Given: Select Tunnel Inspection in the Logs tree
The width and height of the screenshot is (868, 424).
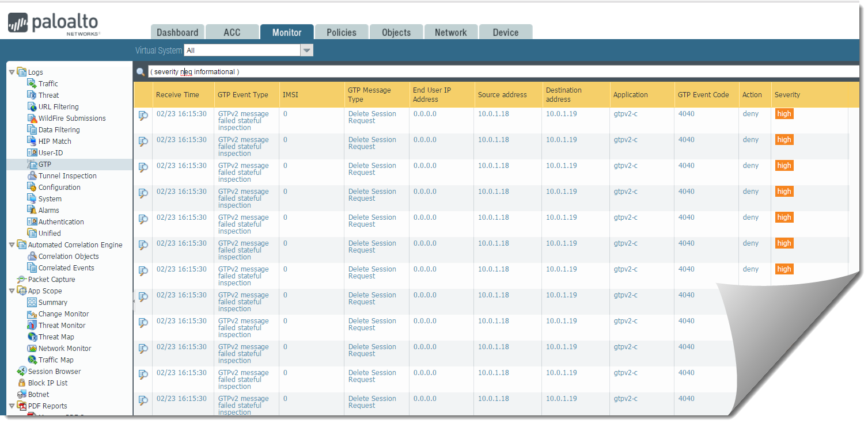Looking at the screenshot, I should [x=67, y=175].
